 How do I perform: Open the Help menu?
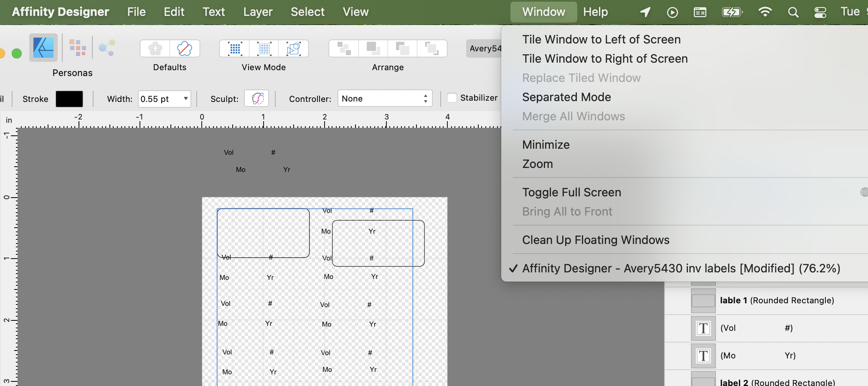[595, 12]
